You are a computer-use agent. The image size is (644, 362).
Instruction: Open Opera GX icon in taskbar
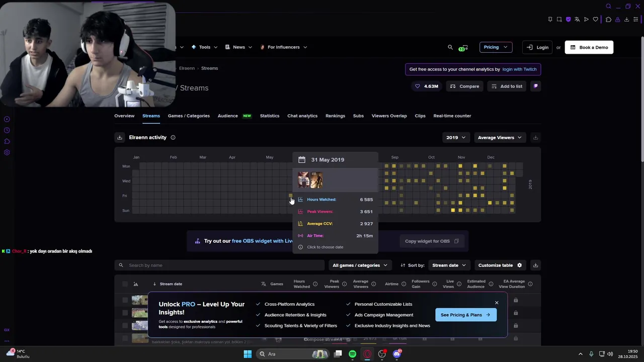[367, 354]
